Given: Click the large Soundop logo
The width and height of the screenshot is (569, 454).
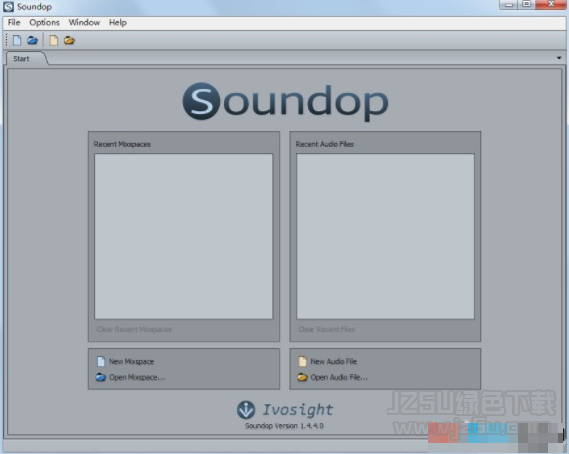Looking at the screenshot, I should click(x=286, y=102).
